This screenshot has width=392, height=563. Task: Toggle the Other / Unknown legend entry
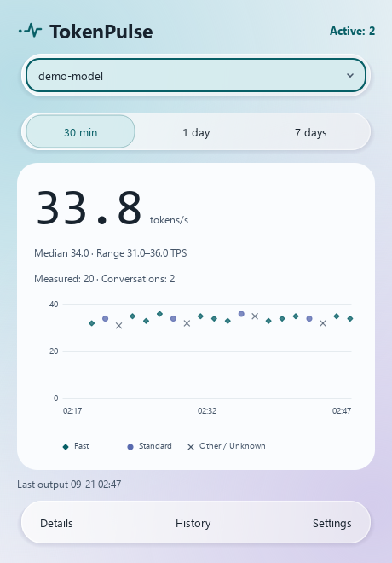(x=227, y=446)
